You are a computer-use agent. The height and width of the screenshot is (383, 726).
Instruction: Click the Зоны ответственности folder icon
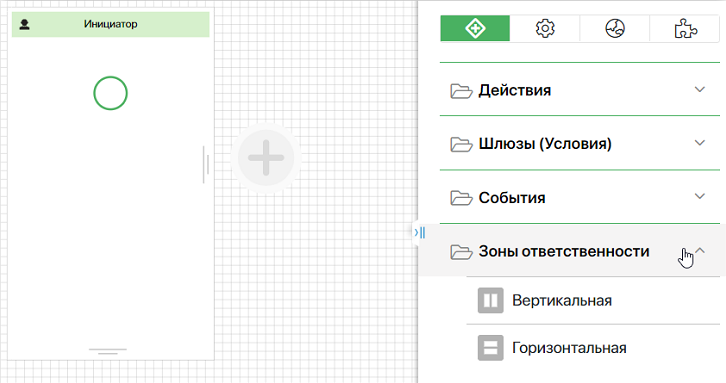(x=461, y=252)
